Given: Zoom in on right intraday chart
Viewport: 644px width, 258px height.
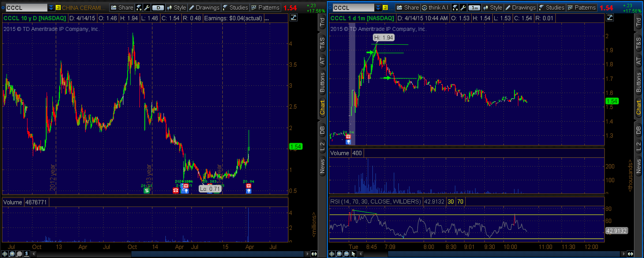Looking at the screenshot, I should pos(339,254).
